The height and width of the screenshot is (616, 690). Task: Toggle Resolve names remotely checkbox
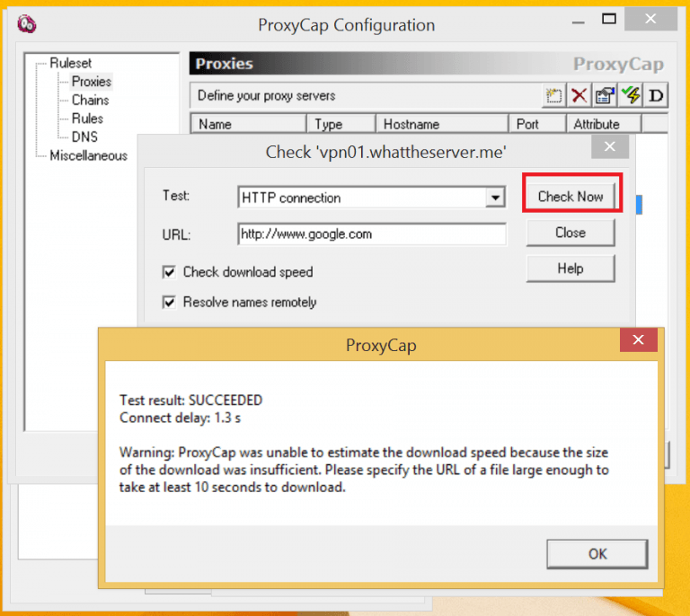169,303
